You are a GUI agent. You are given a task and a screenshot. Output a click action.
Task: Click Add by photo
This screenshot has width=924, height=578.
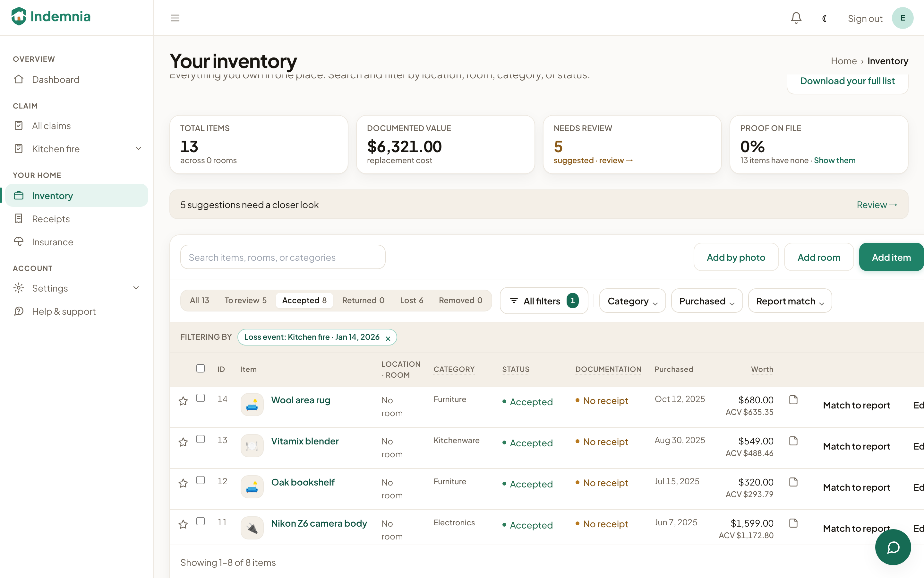coord(736,257)
